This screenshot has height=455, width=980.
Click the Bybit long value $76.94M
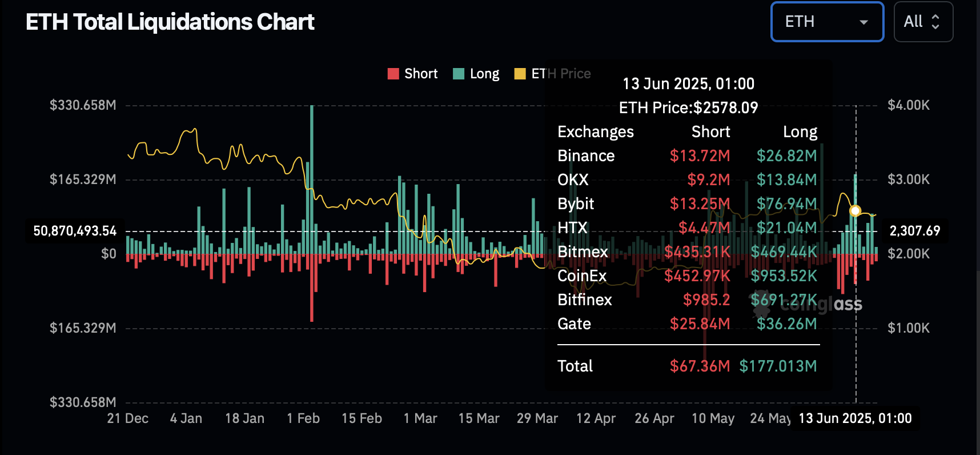coord(787,203)
